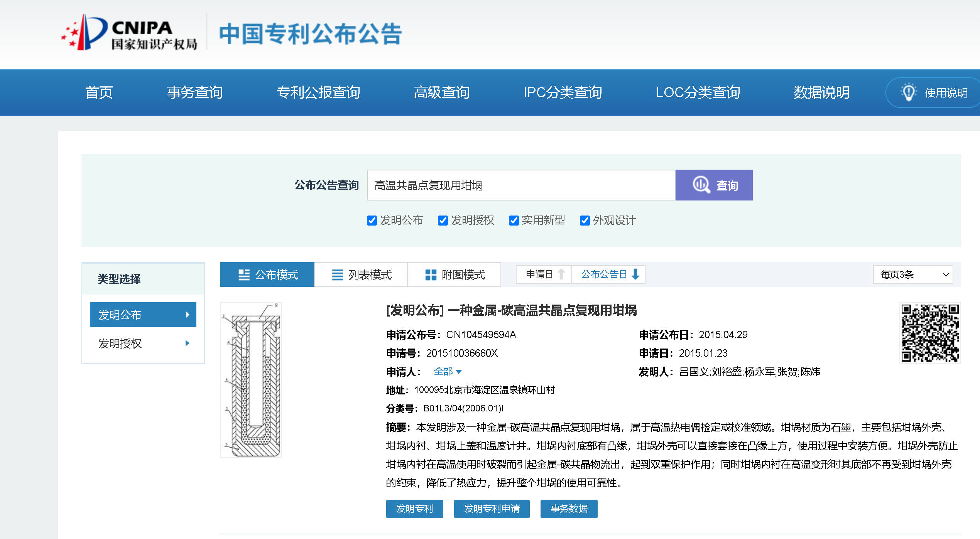Go to IPC分类查询 in navigation
Image resolution: width=980 pixels, height=539 pixels.
[x=563, y=93]
